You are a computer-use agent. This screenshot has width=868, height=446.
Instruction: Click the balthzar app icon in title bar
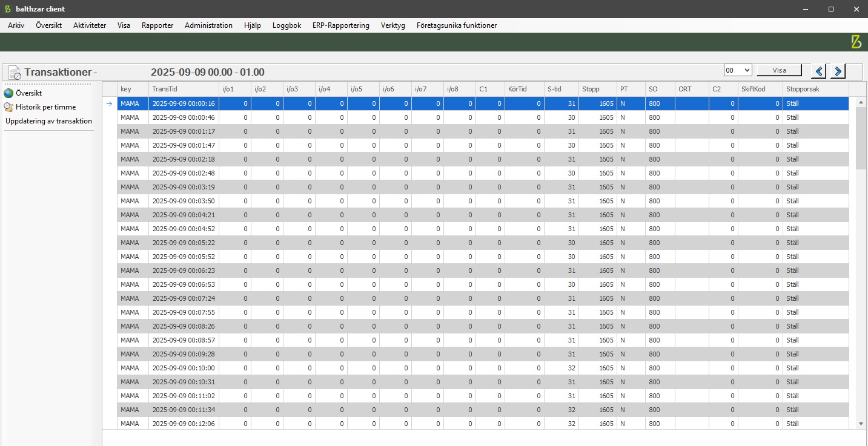point(8,9)
